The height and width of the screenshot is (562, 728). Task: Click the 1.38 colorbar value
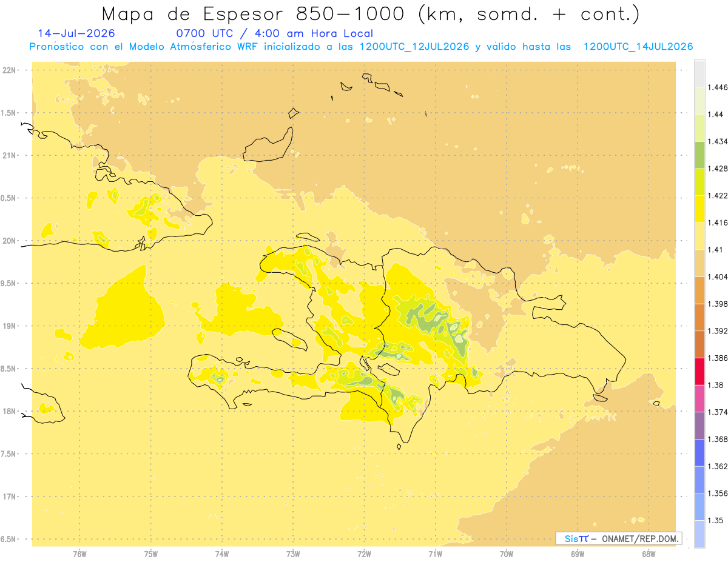tap(716, 385)
